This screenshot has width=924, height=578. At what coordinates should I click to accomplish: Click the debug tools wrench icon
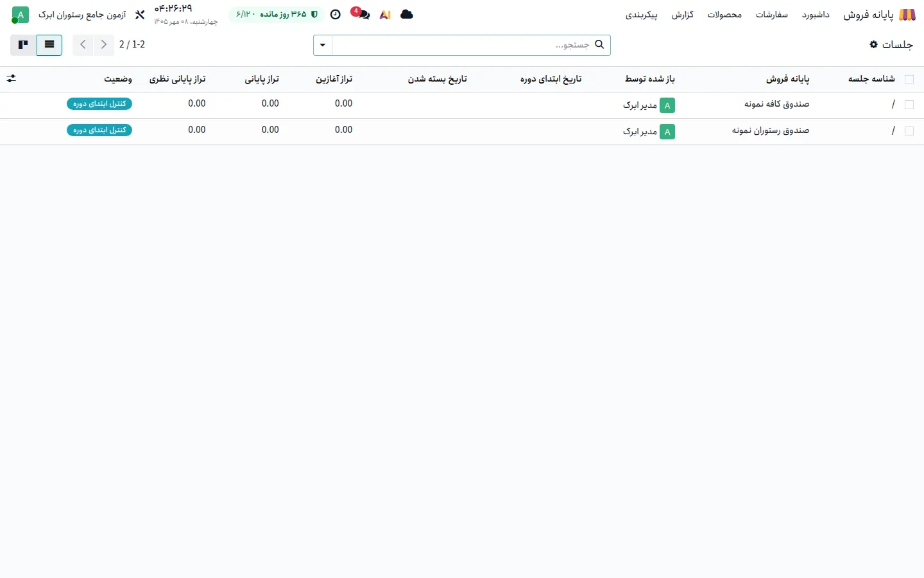coord(140,14)
